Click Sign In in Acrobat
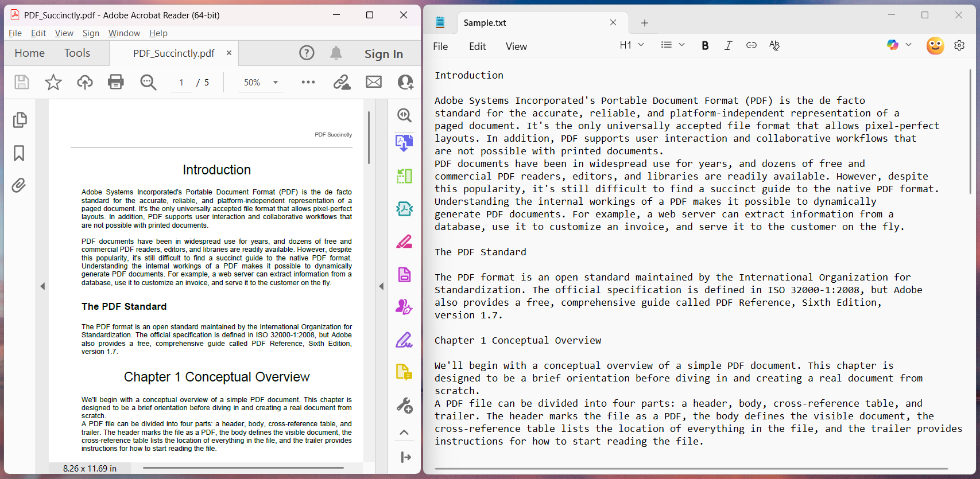This screenshot has height=479, width=980. [384, 54]
